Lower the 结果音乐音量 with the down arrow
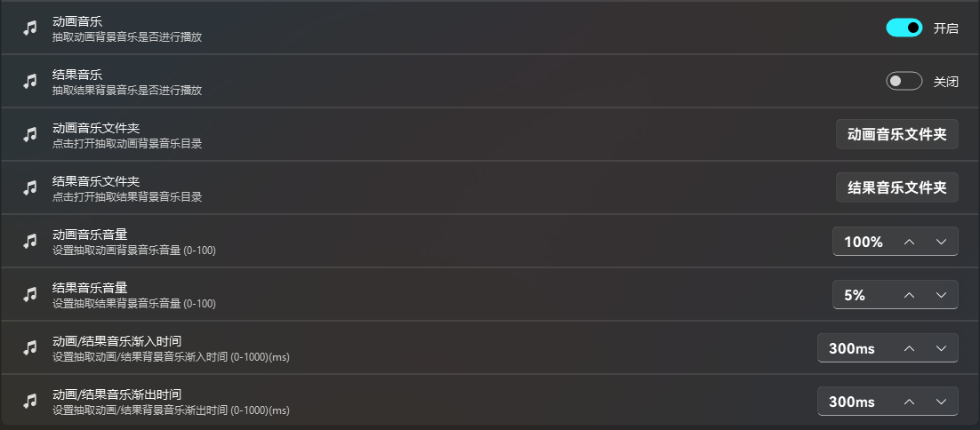Screen dimensions: 980x430 tap(941, 295)
